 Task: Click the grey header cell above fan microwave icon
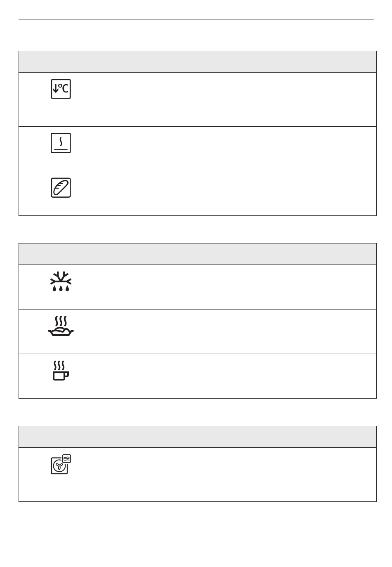pyautogui.click(x=61, y=437)
